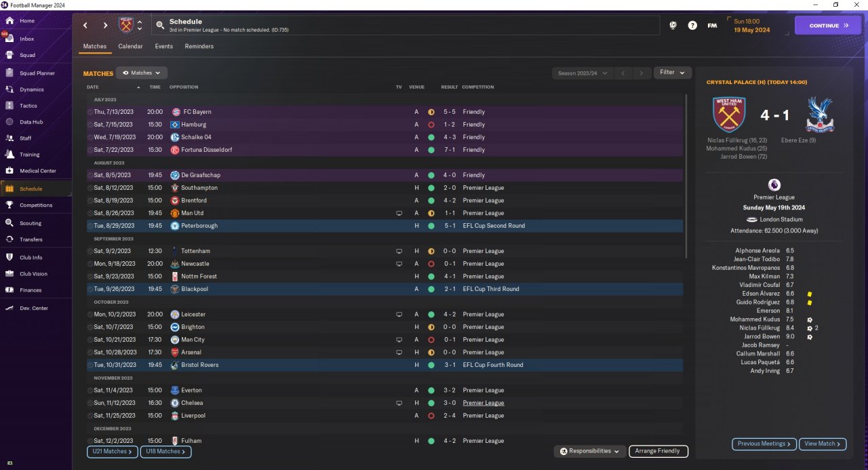Switch to the Calendar tab
This screenshot has width=868, height=470.
(x=130, y=47)
